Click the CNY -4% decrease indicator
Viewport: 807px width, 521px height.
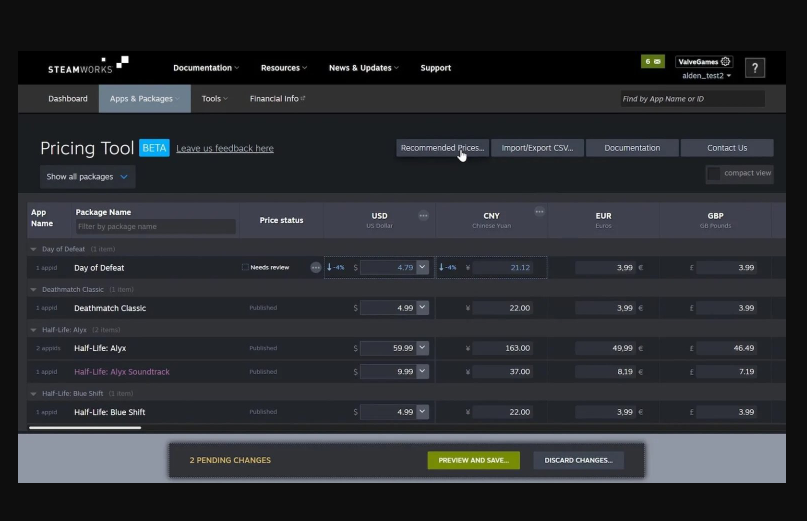pyautogui.click(x=447, y=268)
